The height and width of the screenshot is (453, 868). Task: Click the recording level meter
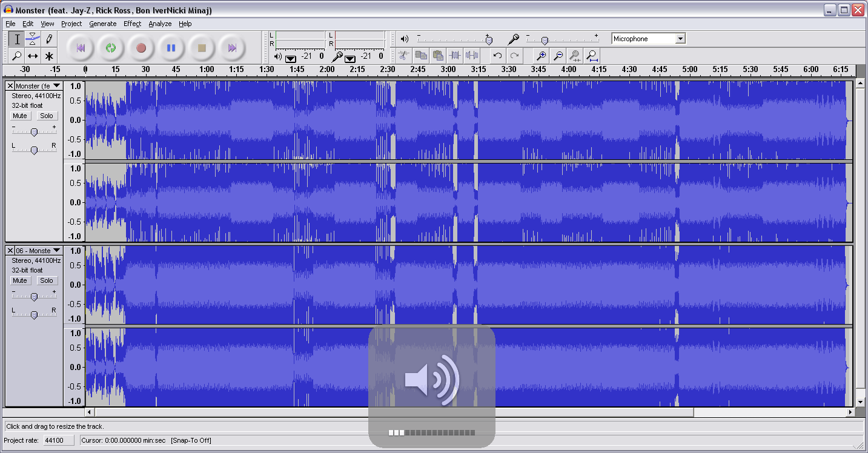tap(360, 40)
